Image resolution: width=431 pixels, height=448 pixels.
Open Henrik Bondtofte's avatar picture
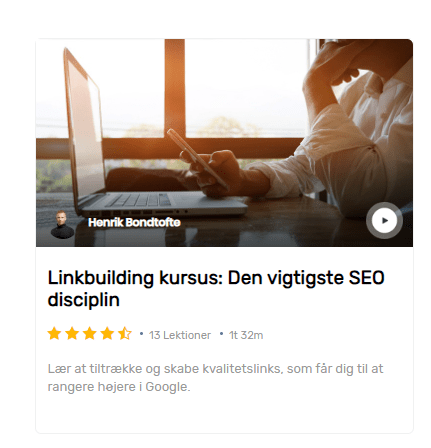pos(62,225)
